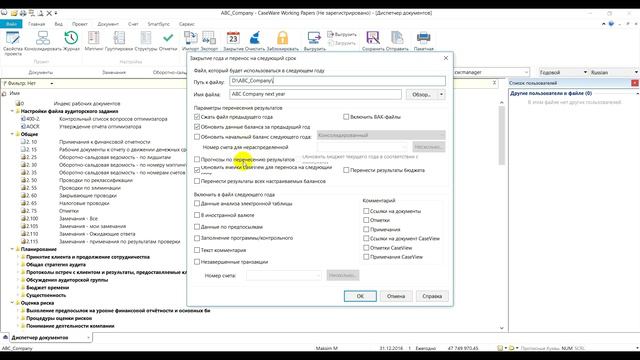This screenshot has height=360, width=640.
Task: Click the Имя файла input field
Action: pyautogui.click(x=315, y=94)
